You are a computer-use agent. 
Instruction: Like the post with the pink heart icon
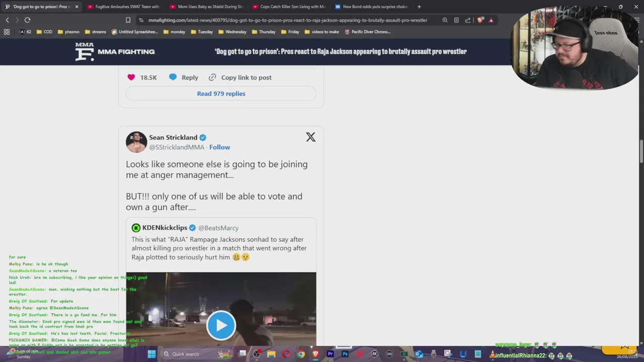click(x=131, y=77)
